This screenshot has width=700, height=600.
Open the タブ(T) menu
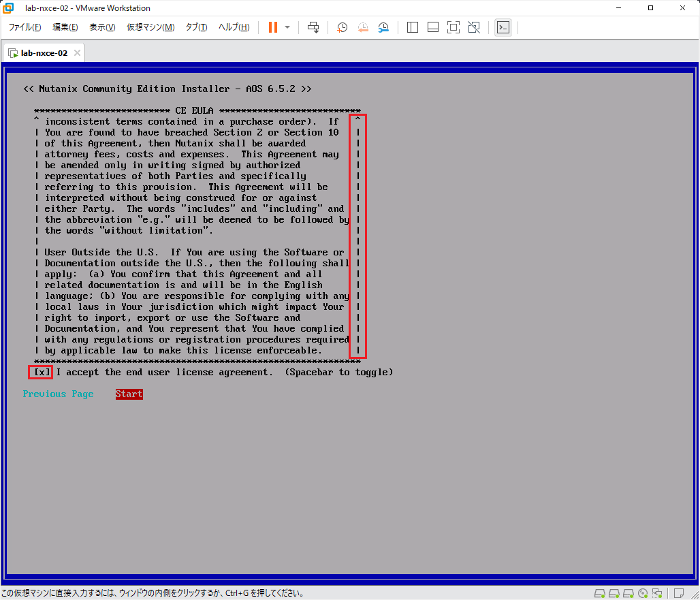click(x=196, y=27)
